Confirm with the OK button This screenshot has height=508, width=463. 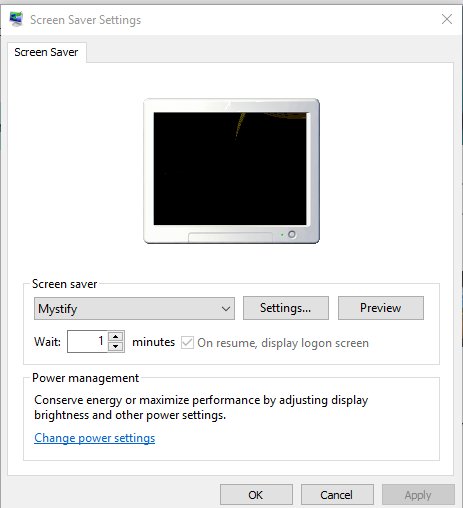point(256,495)
